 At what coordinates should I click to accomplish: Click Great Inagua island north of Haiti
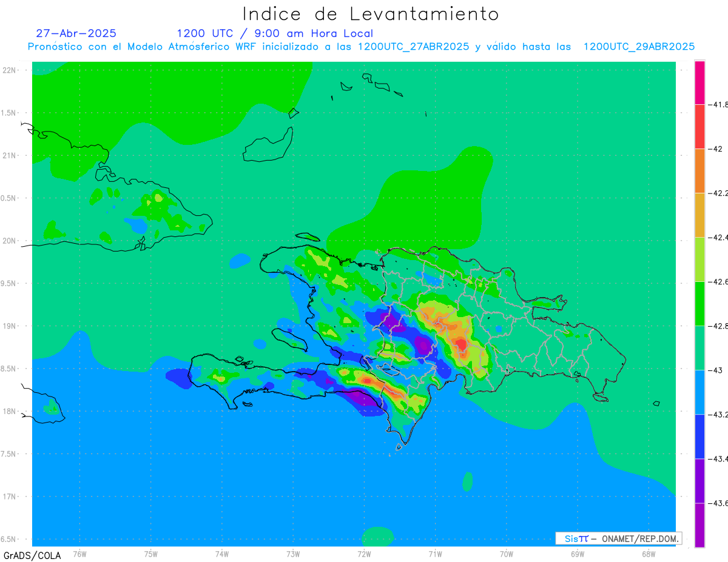(x=269, y=146)
